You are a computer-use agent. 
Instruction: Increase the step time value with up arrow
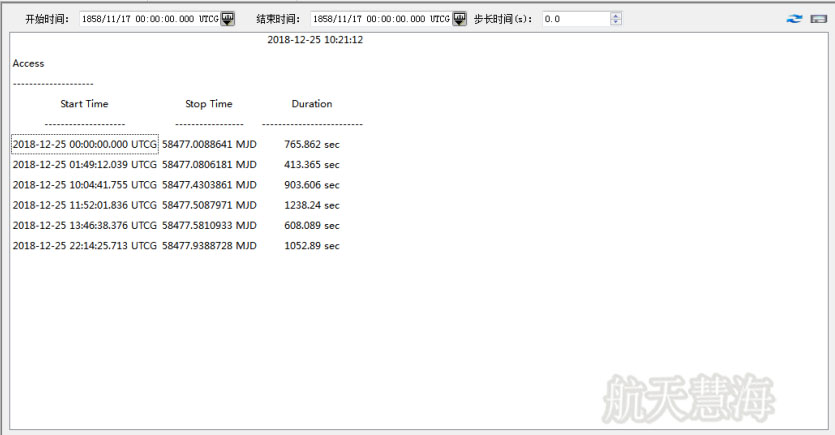pyautogui.click(x=616, y=15)
